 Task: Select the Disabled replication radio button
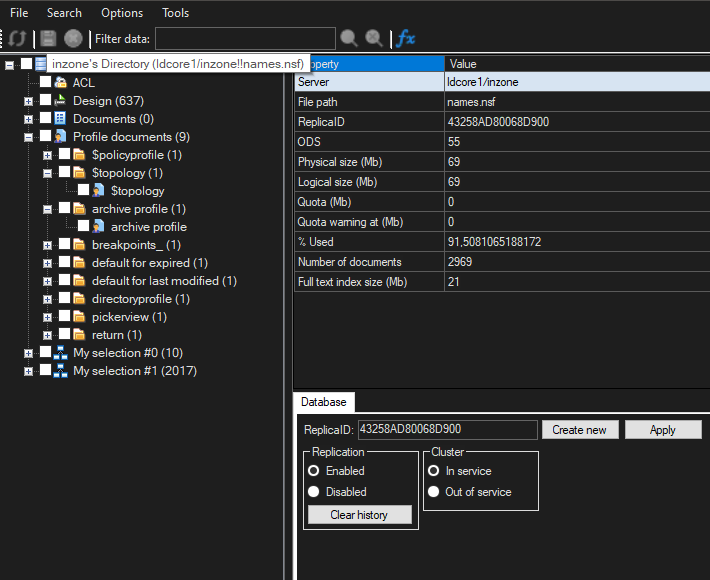(x=314, y=492)
